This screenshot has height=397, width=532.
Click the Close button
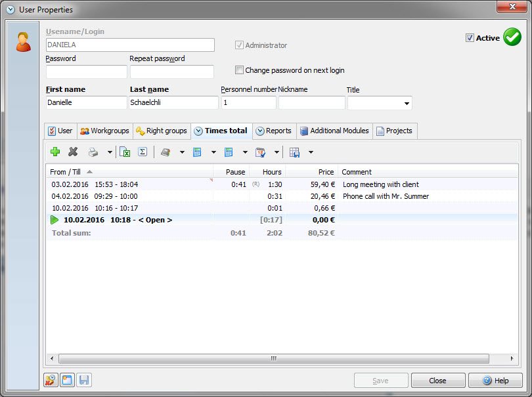pos(437,381)
